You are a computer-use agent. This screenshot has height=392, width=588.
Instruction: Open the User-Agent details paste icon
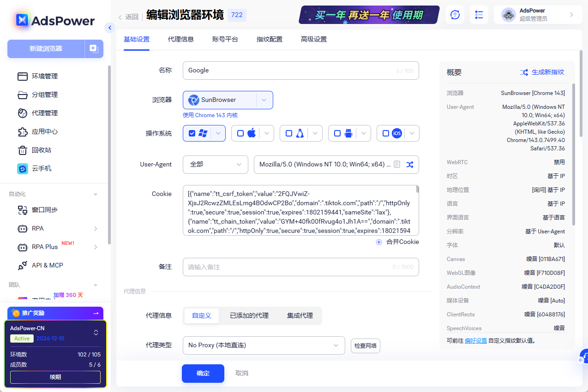coord(396,164)
